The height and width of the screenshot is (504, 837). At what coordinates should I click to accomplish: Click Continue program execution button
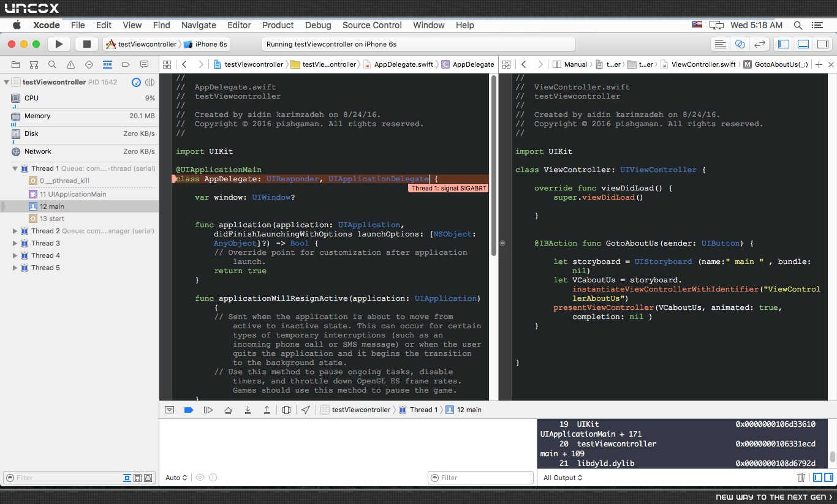pos(208,410)
